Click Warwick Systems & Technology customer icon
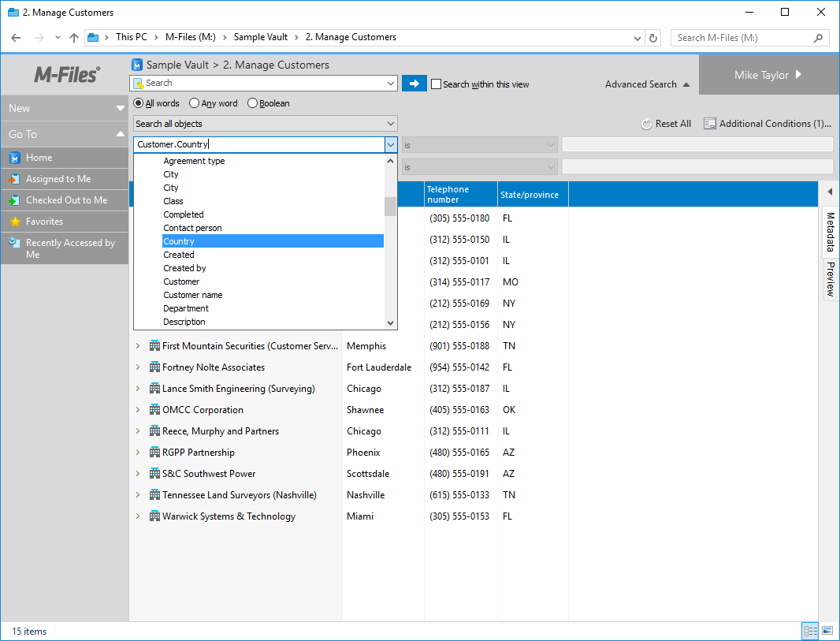840x641 pixels. coord(154,516)
